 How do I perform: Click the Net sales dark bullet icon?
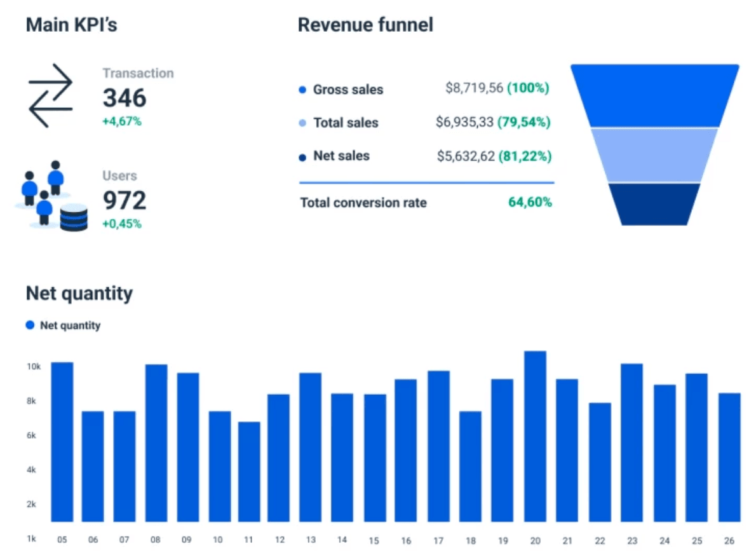tap(302, 156)
